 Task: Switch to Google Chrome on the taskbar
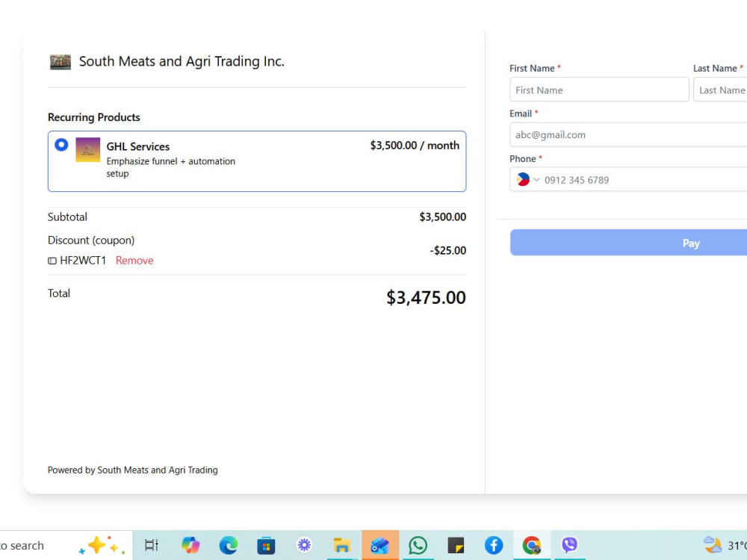(x=532, y=545)
